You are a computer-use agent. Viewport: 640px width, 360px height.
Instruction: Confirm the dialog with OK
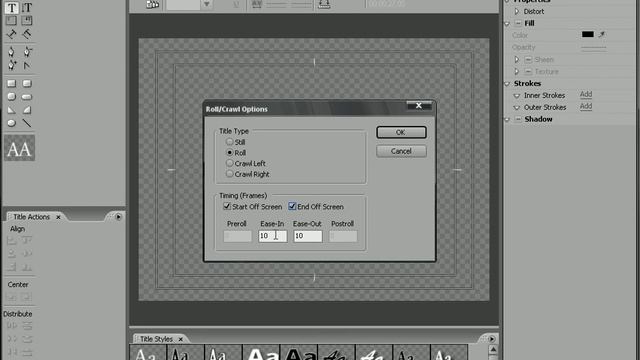pos(401,132)
